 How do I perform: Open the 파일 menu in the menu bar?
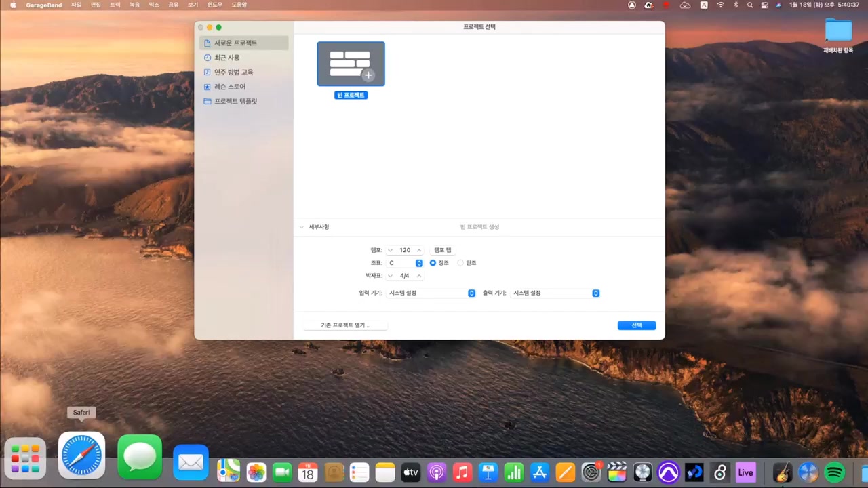(75, 5)
